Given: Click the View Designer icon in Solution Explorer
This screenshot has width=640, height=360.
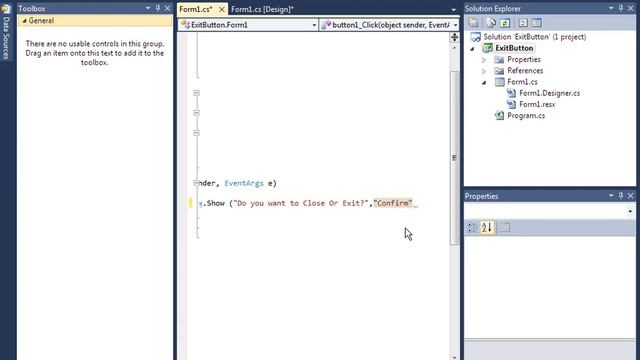Looking at the screenshot, I should click(x=536, y=23).
